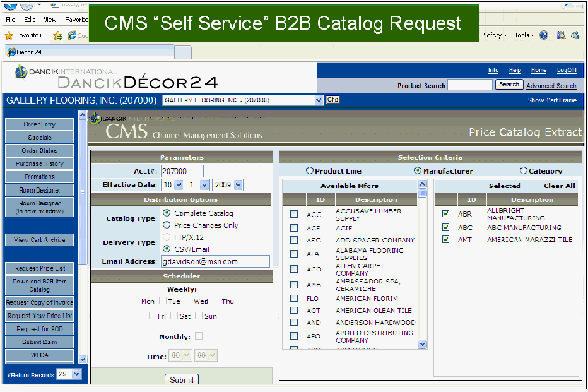Open the Edit menu
The image size is (588, 392).
point(29,20)
